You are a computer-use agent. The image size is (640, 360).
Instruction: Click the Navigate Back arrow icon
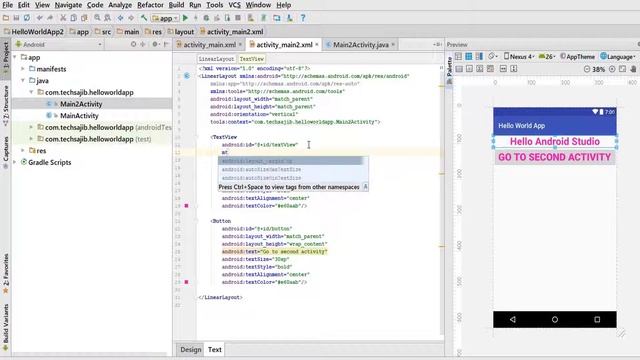click(120, 18)
